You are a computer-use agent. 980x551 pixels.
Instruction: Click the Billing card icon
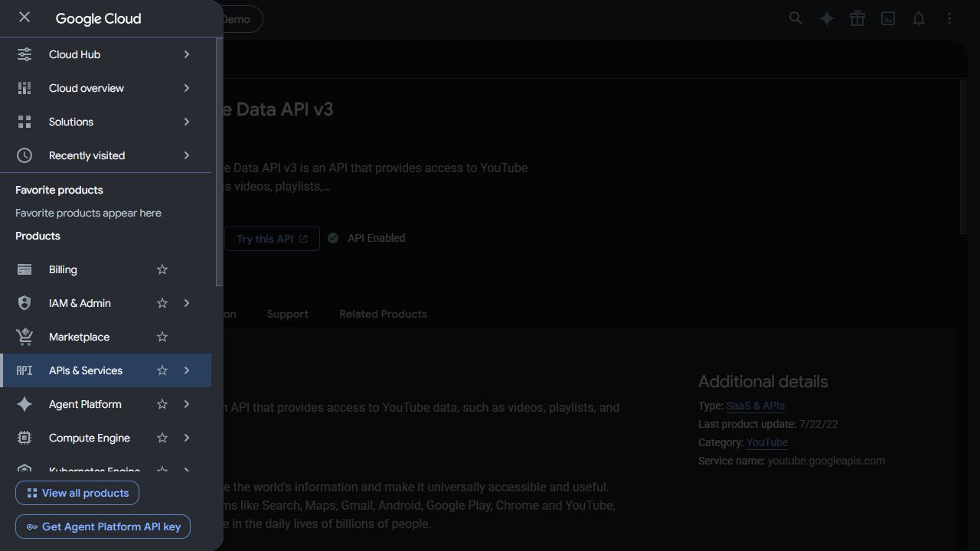pyautogui.click(x=24, y=269)
